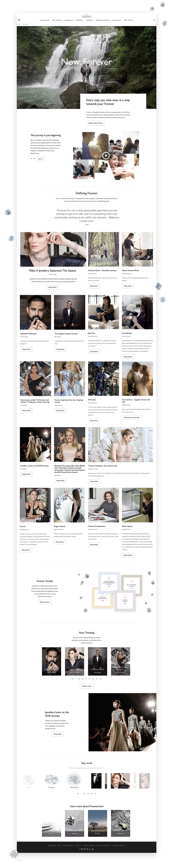The image size is (173, 868).
Task: Read article for Michalis Christodoulou
Action: [94, 545]
